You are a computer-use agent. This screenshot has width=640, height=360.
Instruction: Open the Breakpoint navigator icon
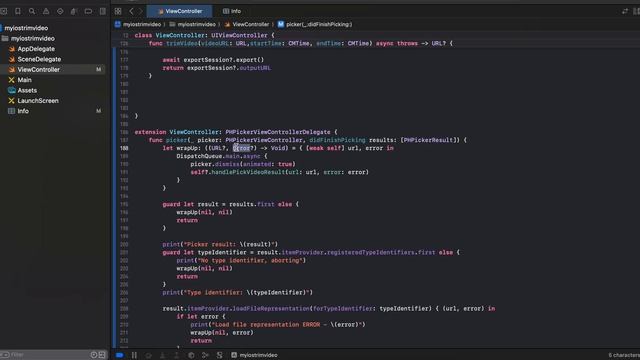pyautogui.click(x=88, y=11)
